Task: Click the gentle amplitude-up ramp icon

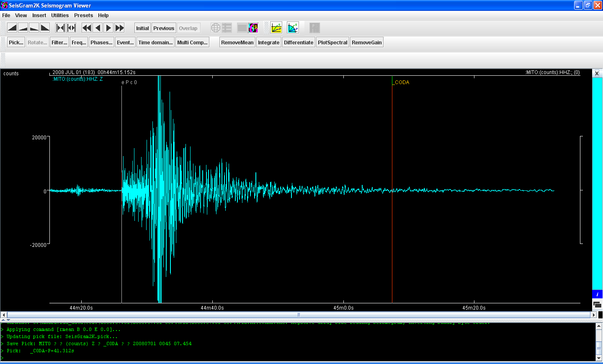Action: 23,28
